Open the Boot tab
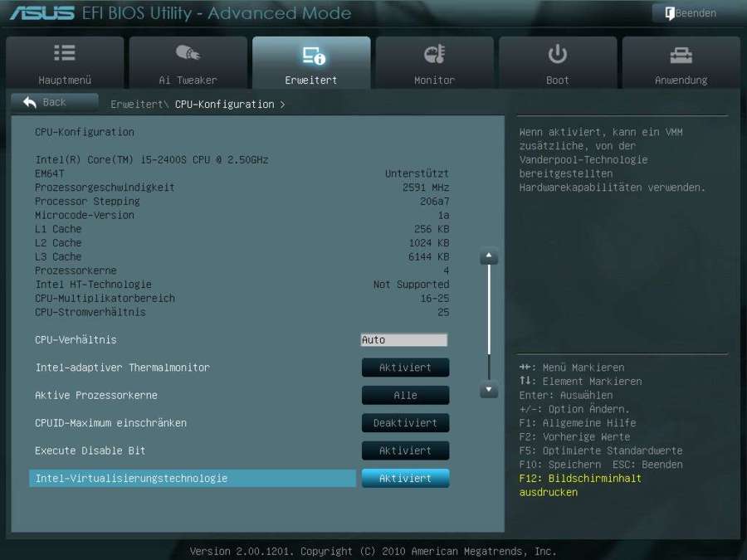The image size is (747, 560). 558,62
